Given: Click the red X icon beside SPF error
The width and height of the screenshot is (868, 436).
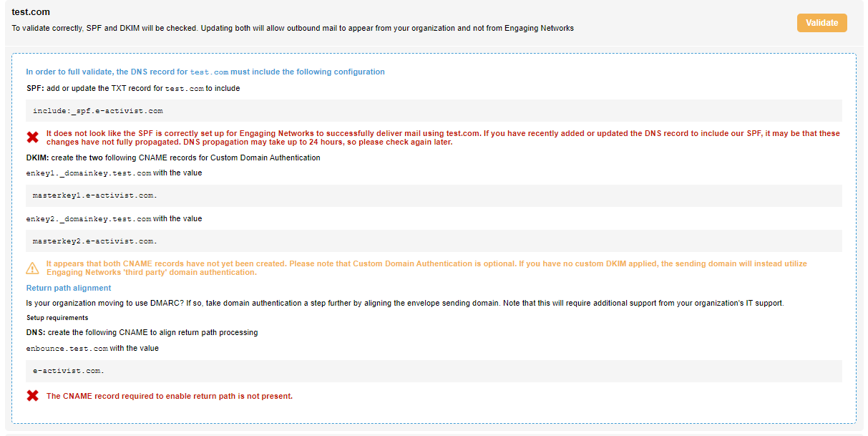Looking at the screenshot, I should (33, 137).
